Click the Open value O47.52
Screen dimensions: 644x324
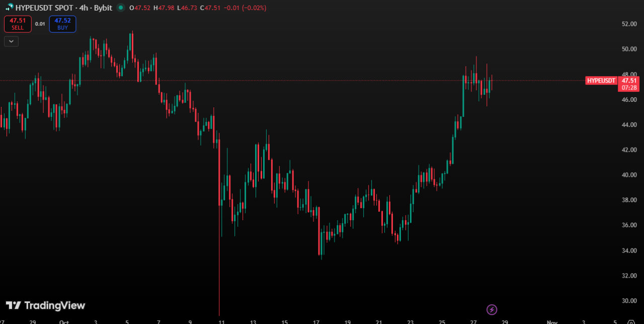coord(140,8)
